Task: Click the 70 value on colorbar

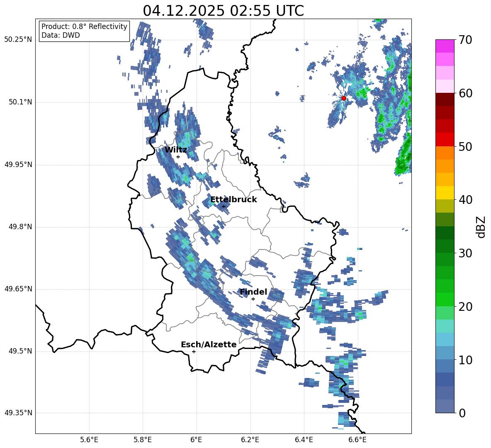Action: click(465, 40)
